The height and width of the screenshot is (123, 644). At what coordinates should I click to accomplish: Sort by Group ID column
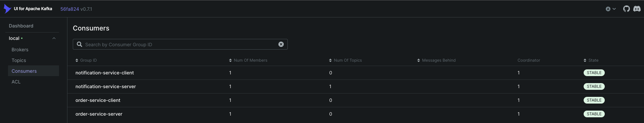(86, 60)
